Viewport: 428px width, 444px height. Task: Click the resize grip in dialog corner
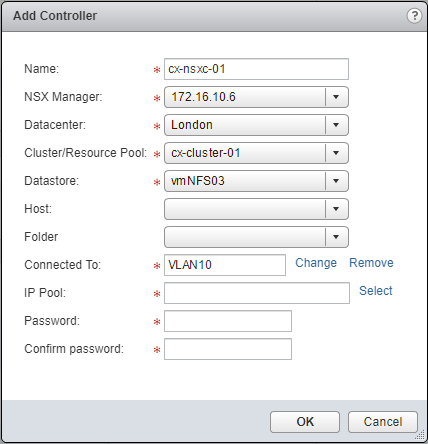pyautogui.click(x=421, y=435)
